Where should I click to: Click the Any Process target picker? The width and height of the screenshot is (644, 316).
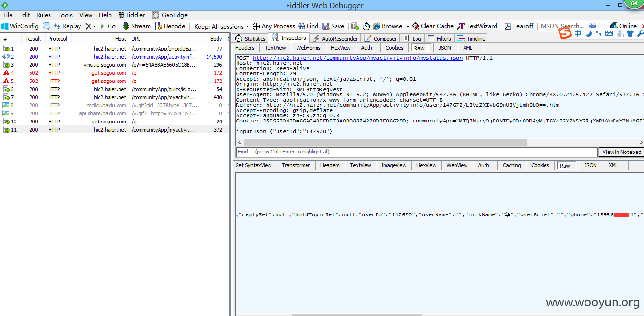pyautogui.click(x=274, y=26)
